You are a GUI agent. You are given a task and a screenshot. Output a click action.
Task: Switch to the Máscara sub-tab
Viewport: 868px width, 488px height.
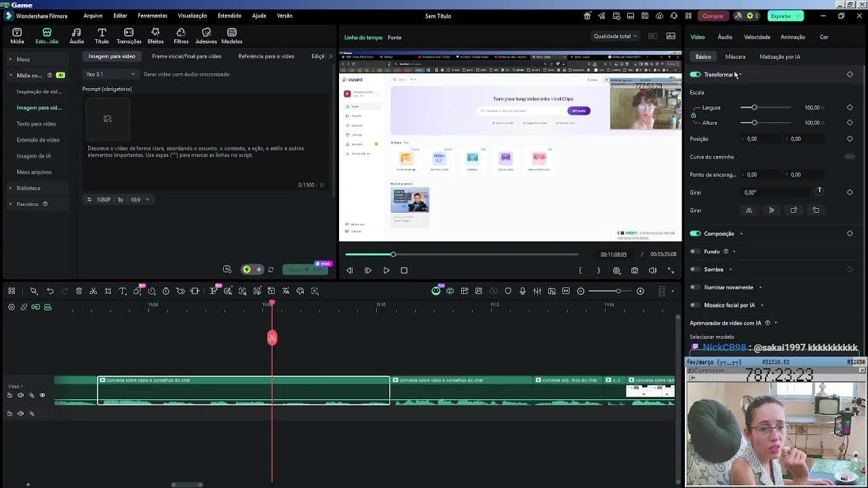(x=735, y=57)
